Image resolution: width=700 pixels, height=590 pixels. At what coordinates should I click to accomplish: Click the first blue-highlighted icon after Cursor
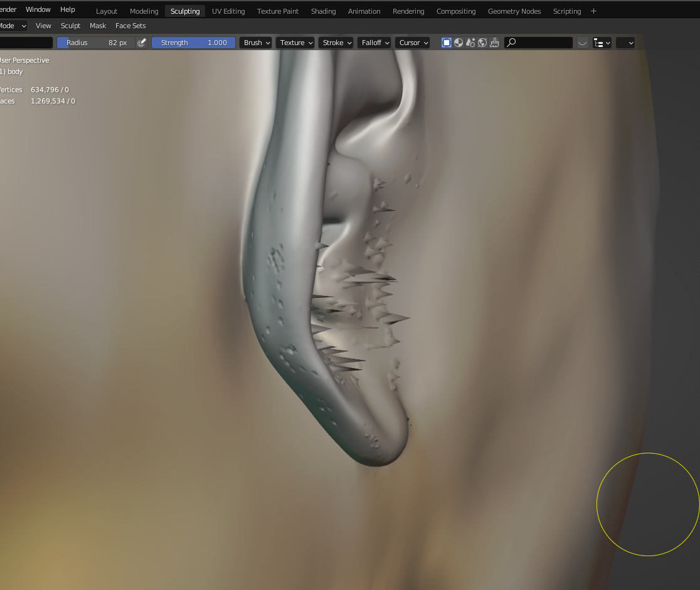[x=447, y=43]
